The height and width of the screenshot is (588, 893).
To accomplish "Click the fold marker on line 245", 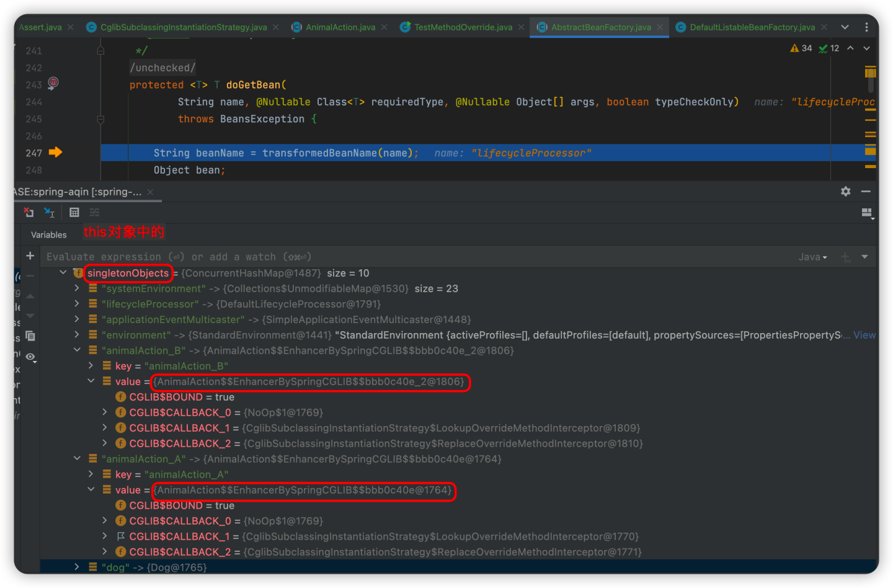I will click(100, 119).
